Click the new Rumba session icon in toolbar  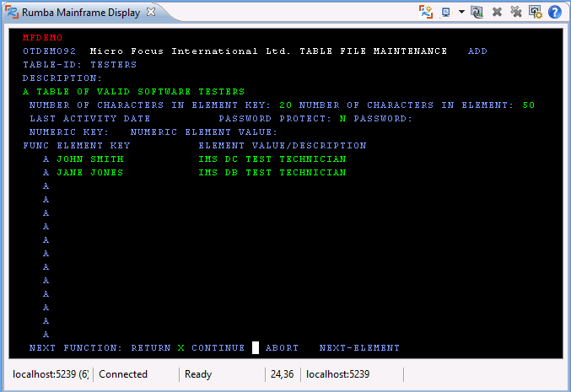tap(427, 12)
